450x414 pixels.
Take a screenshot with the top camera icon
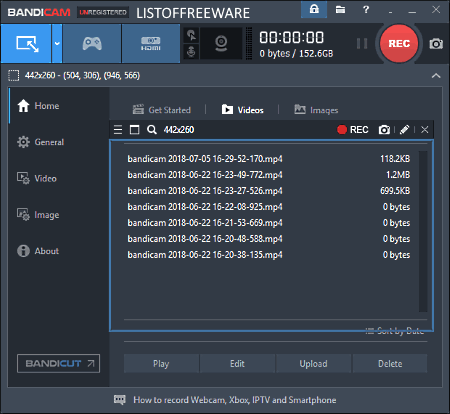pyautogui.click(x=436, y=44)
